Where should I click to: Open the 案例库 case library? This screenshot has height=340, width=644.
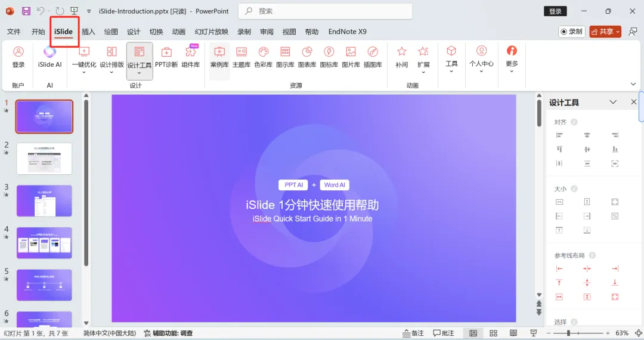(219, 57)
